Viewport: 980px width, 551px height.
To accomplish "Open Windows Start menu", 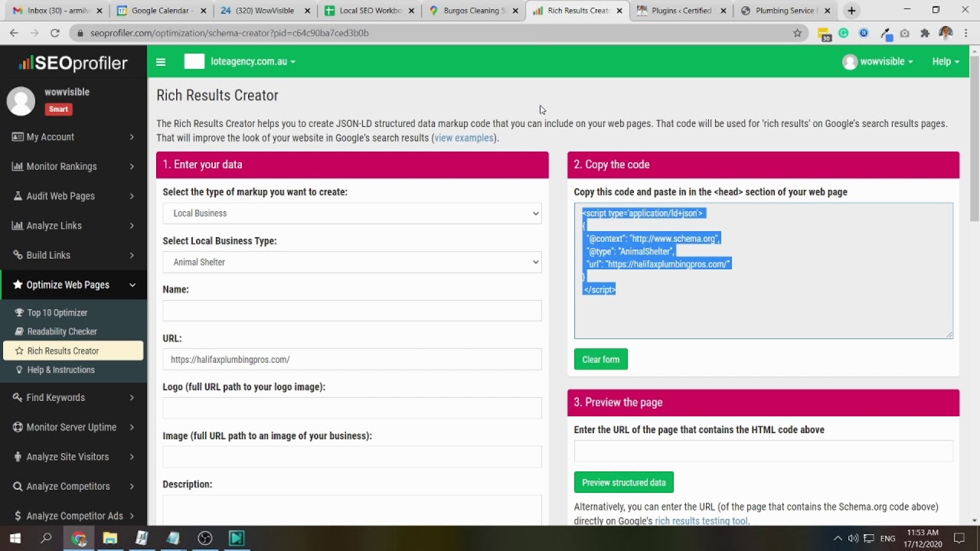I will [x=15, y=538].
